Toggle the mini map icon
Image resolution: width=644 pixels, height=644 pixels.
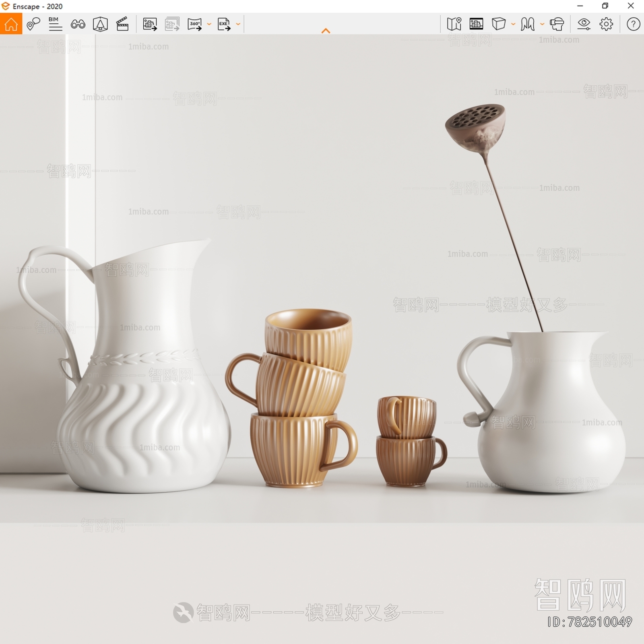[x=454, y=24]
